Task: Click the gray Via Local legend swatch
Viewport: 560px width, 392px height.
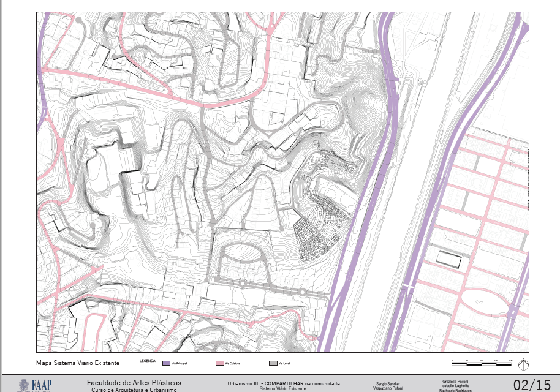Action: pyautogui.click(x=272, y=364)
